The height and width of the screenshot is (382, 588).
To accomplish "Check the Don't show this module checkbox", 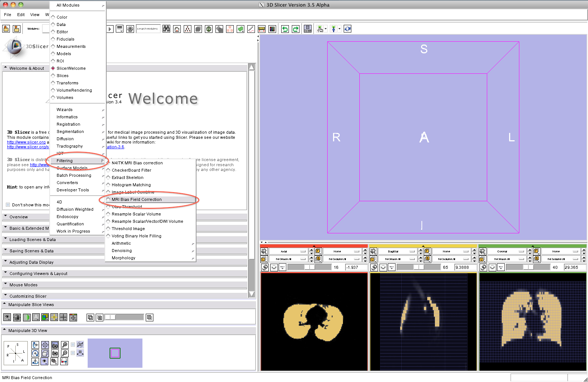I will tap(8, 205).
